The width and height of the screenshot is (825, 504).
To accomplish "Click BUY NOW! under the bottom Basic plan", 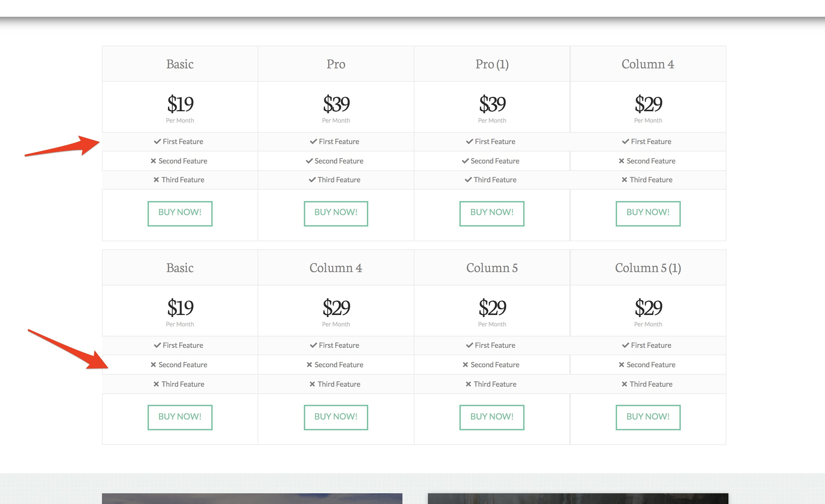I will tap(180, 418).
